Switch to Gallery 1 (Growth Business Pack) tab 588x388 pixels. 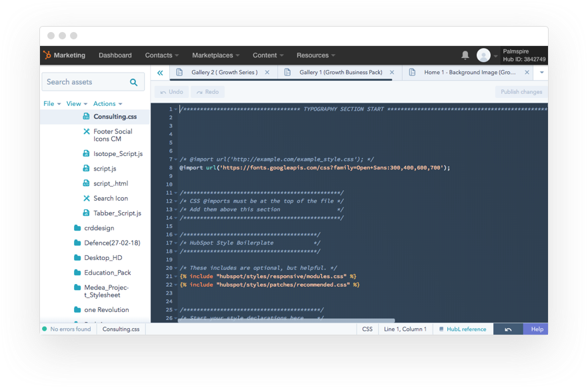coord(340,73)
